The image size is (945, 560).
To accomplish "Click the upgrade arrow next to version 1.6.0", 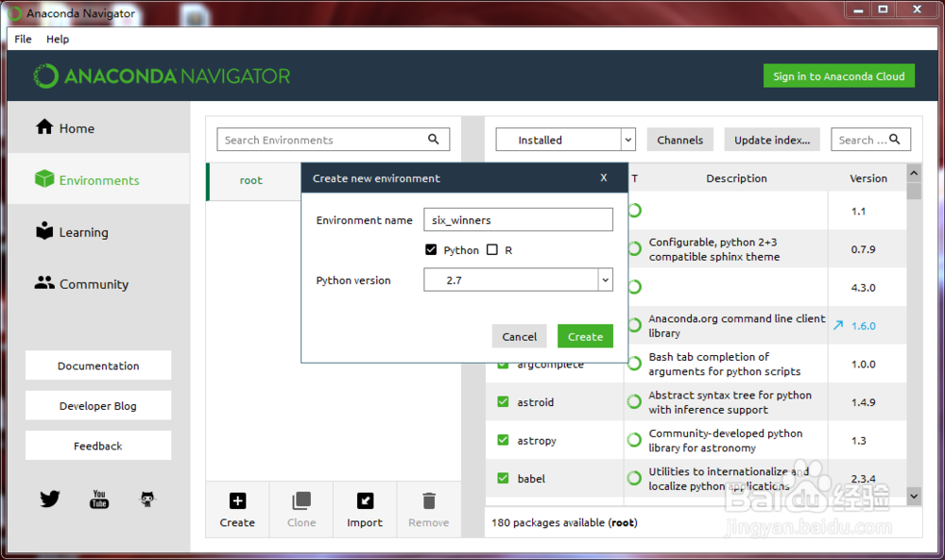I will pos(837,325).
